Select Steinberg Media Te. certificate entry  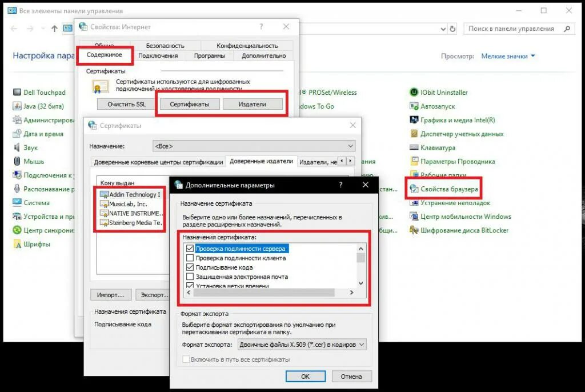click(131, 222)
